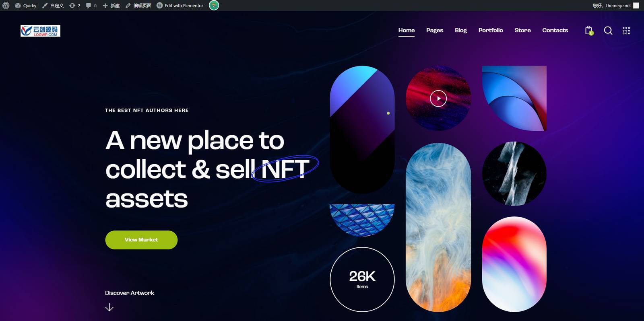644x321 pixels.
Task: Open the shopping cart bag icon
Action: coord(589,30)
